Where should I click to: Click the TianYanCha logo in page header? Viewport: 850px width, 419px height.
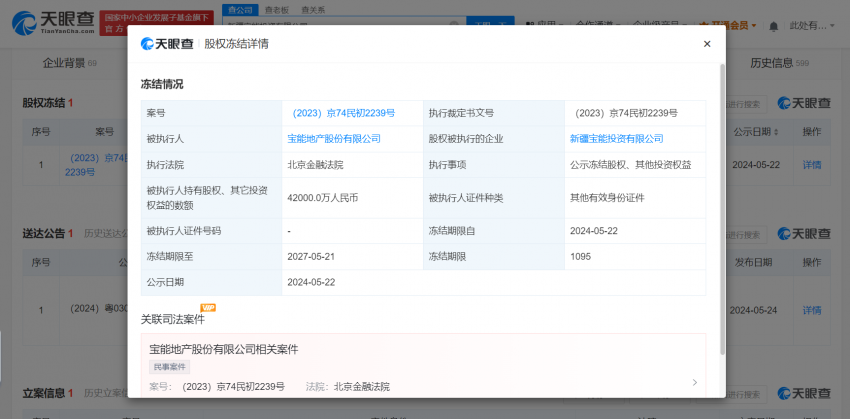(x=51, y=22)
